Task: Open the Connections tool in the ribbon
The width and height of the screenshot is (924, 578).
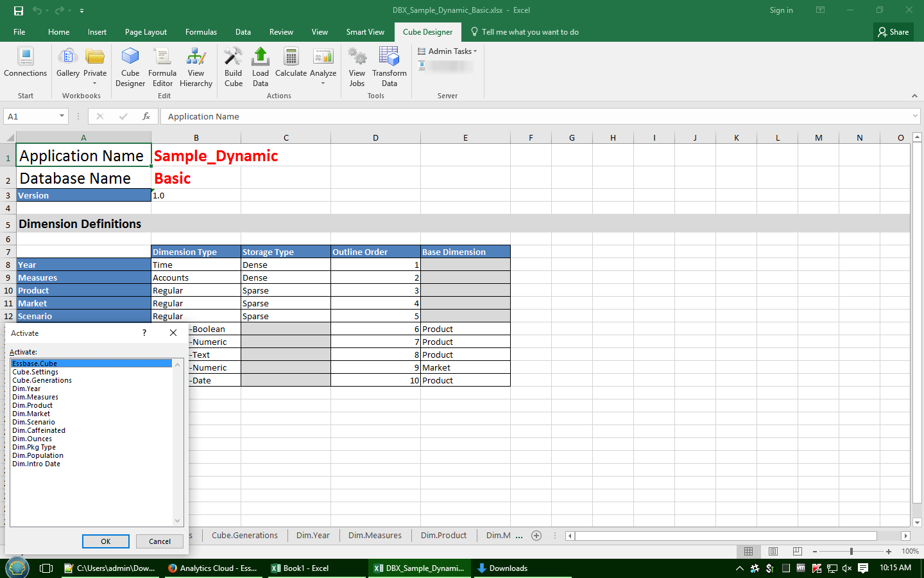Action: coord(26,63)
